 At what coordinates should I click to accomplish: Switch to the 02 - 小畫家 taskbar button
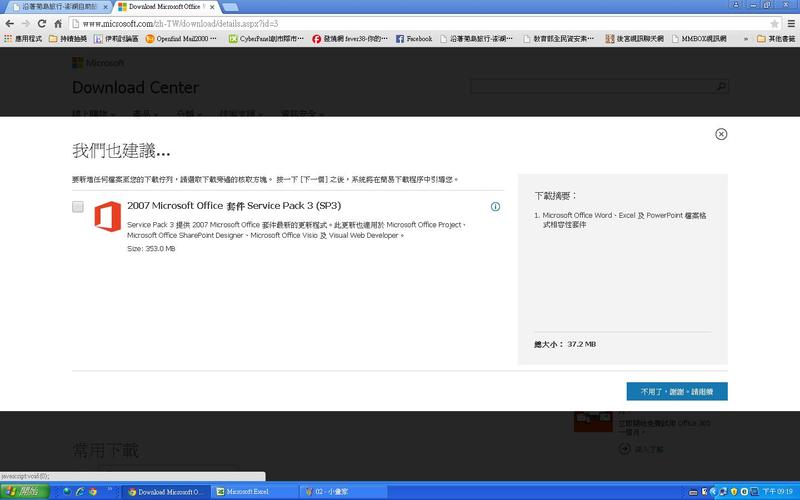(344, 492)
